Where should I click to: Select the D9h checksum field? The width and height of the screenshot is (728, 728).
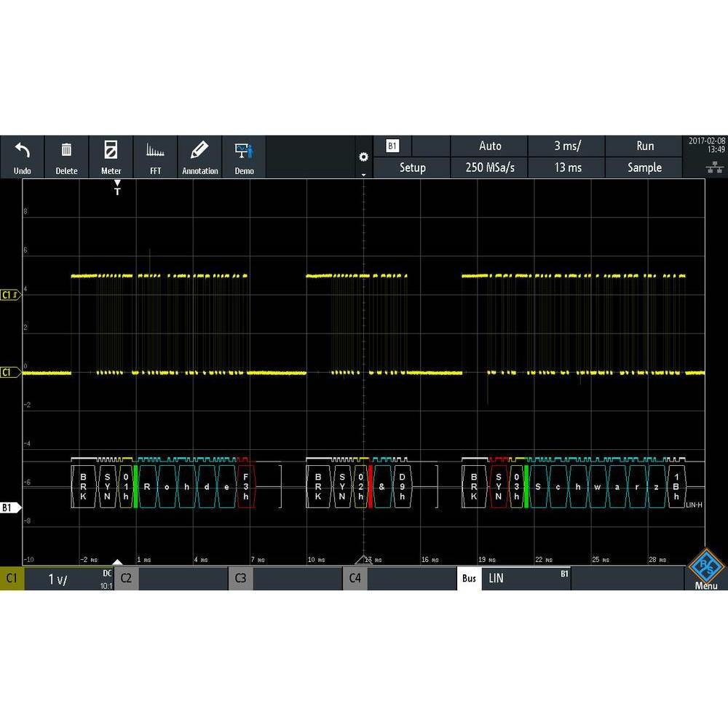402,486
